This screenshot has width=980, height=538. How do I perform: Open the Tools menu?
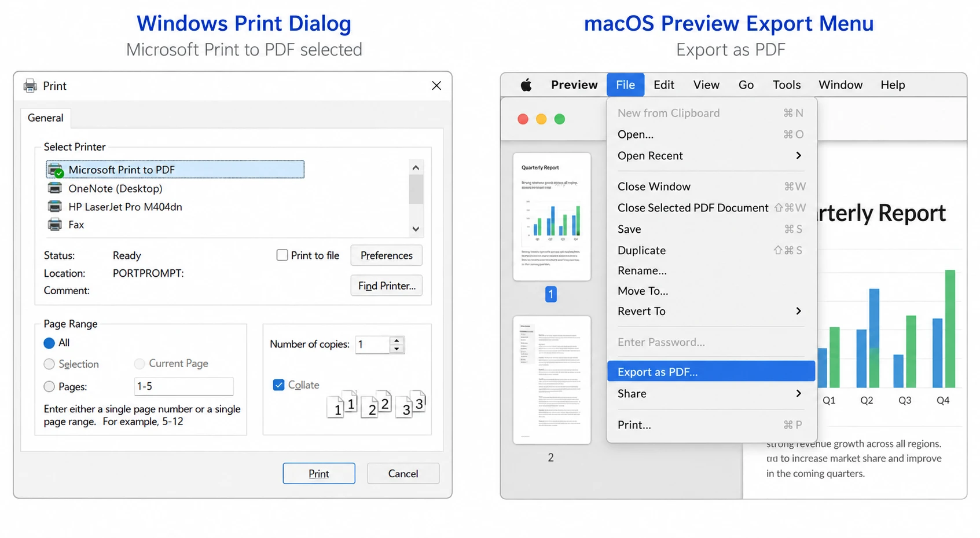[x=787, y=85]
